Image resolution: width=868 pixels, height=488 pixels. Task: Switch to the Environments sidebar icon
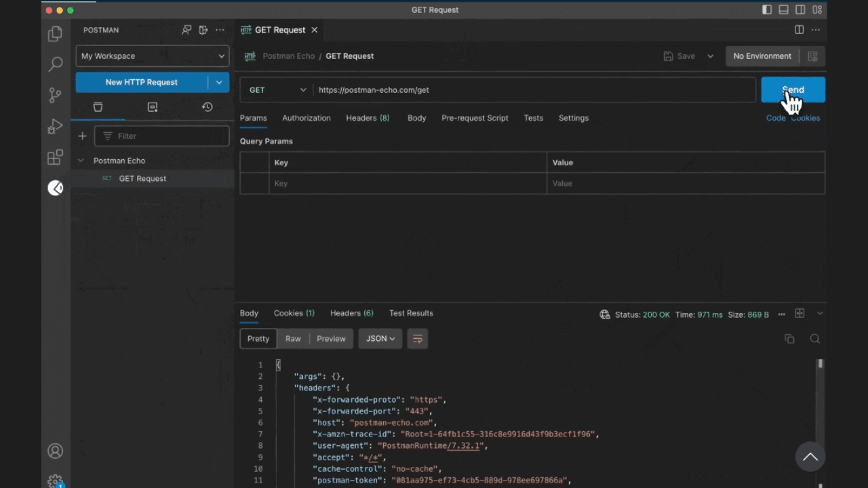152,106
